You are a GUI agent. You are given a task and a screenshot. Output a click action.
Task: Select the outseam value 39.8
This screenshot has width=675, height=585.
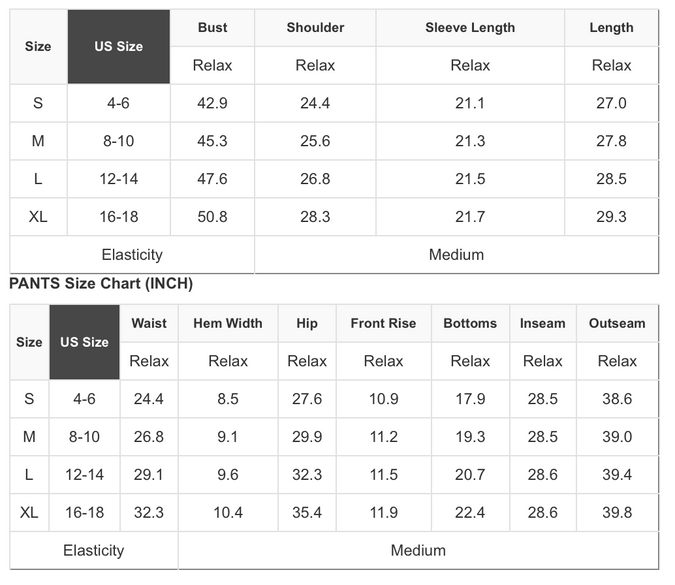point(617,513)
